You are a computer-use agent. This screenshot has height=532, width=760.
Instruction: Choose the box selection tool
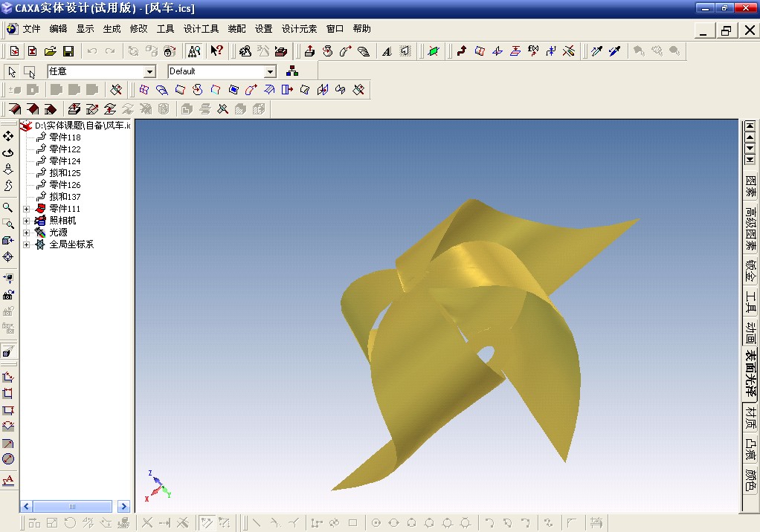pos(30,71)
